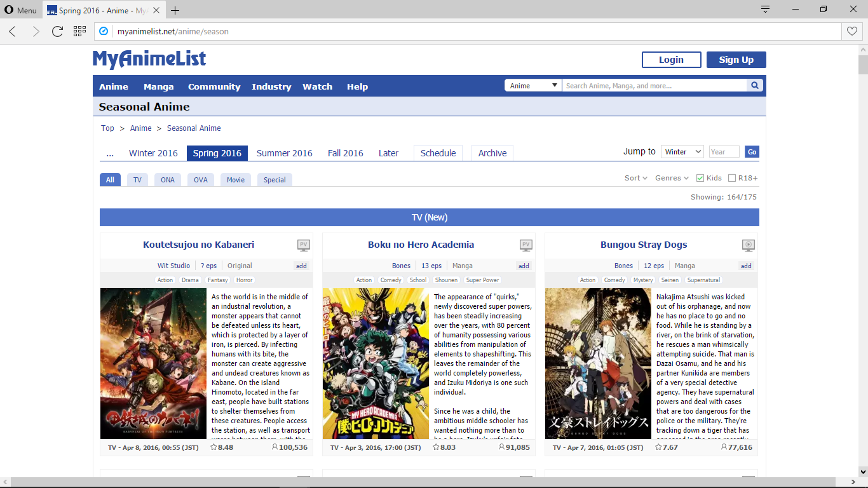Viewport: 868px width, 488px height.
Task: Open the Winter season jump dropdown
Action: click(x=682, y=152)
